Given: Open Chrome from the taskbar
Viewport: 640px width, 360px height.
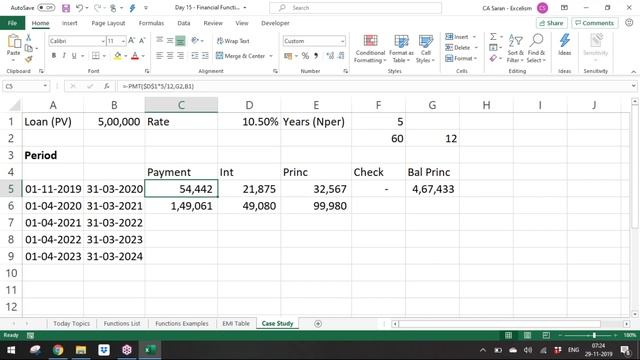Looking at the screenshot, I should point(58,350).
